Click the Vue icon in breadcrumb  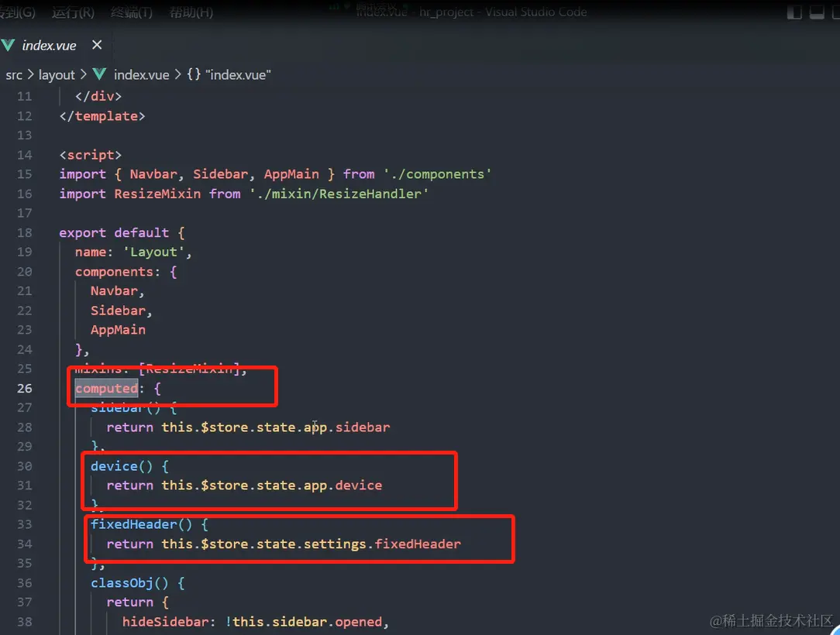pyautogui.click(x=100, y=74)
